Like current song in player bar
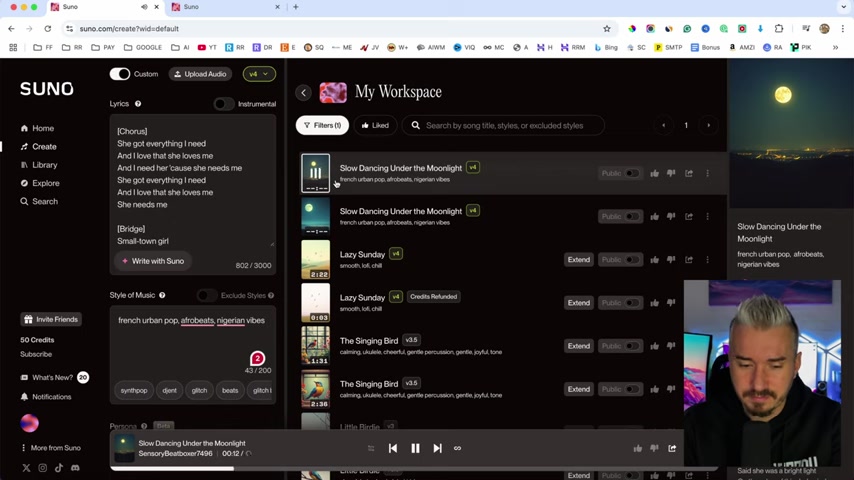The width and height of the screenshot is (854, 480). point(637,448)
